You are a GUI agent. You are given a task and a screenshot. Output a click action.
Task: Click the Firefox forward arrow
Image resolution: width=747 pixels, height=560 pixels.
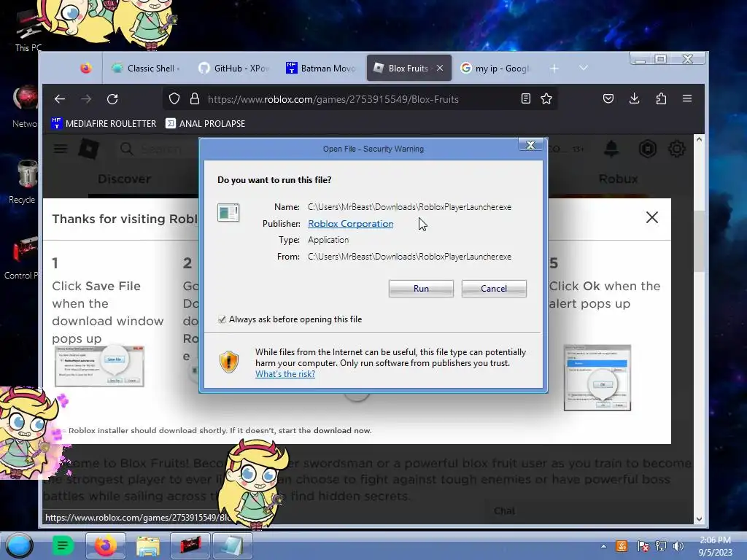86,99
